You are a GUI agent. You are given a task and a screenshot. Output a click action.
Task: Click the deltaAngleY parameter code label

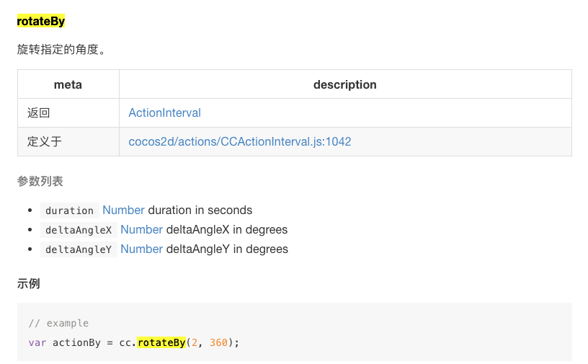[x=79, y=249]
